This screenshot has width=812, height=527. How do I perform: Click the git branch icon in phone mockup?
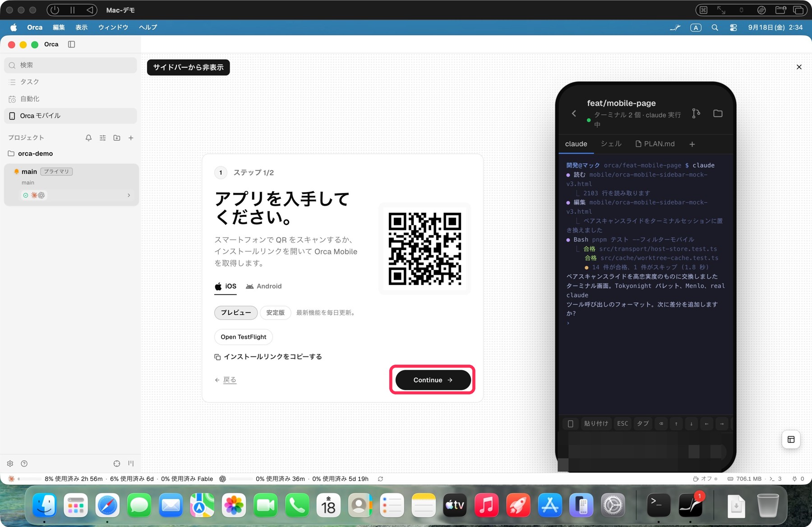pos(696,114)
